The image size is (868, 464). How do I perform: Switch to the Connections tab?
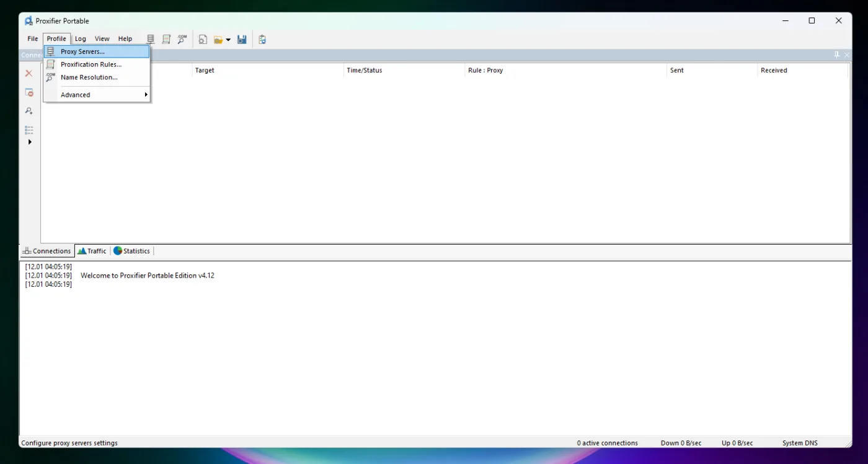(x=46, y=251)
